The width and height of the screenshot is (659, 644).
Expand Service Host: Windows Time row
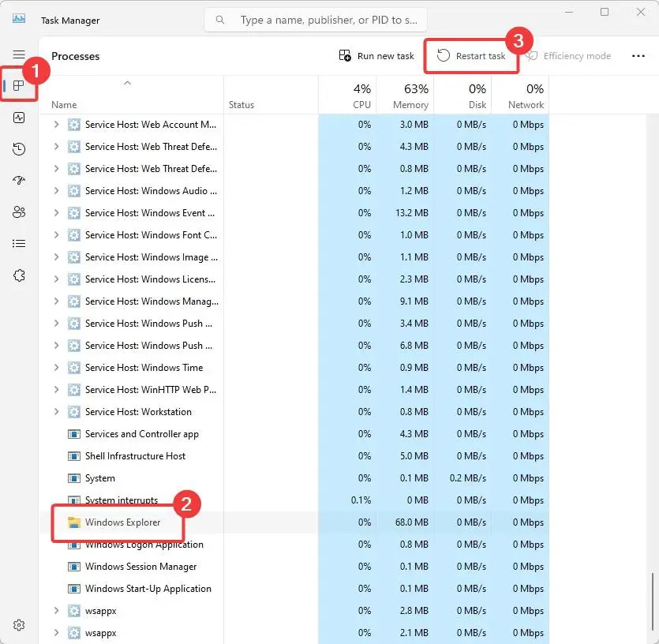[x=56, y=368]
